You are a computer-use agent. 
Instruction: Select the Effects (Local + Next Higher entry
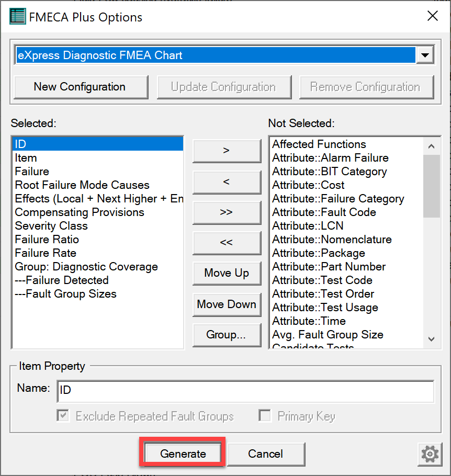pyautogui.click(x=98, y=199)
